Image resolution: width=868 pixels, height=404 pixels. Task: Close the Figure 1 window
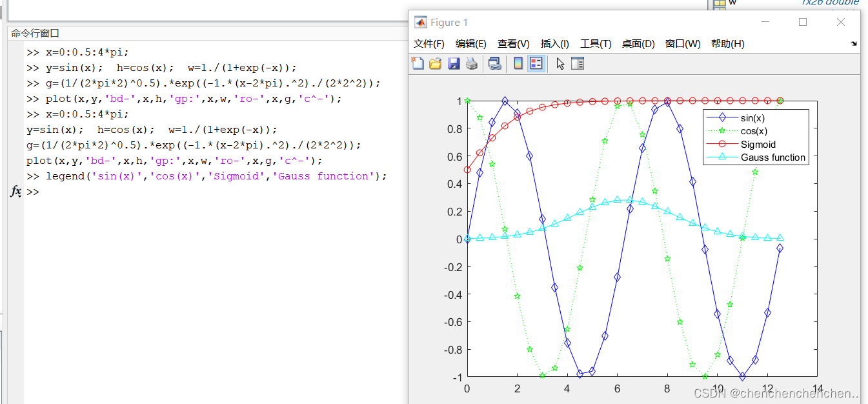[x=841, y=22]
